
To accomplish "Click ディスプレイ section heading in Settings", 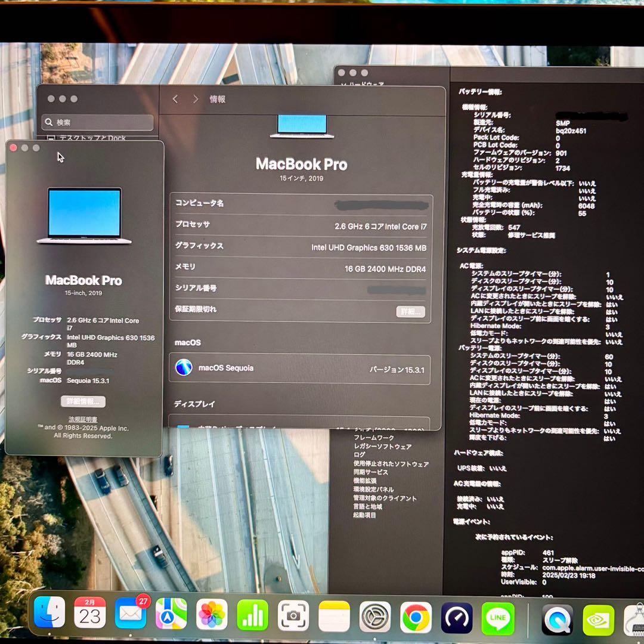I will [194, 404].
